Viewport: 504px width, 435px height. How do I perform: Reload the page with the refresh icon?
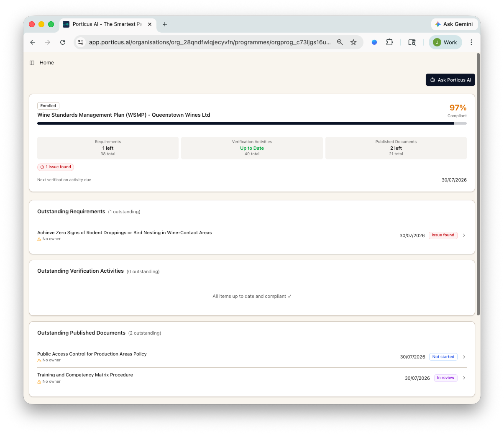pyautogui.click(x=63, y=42)
